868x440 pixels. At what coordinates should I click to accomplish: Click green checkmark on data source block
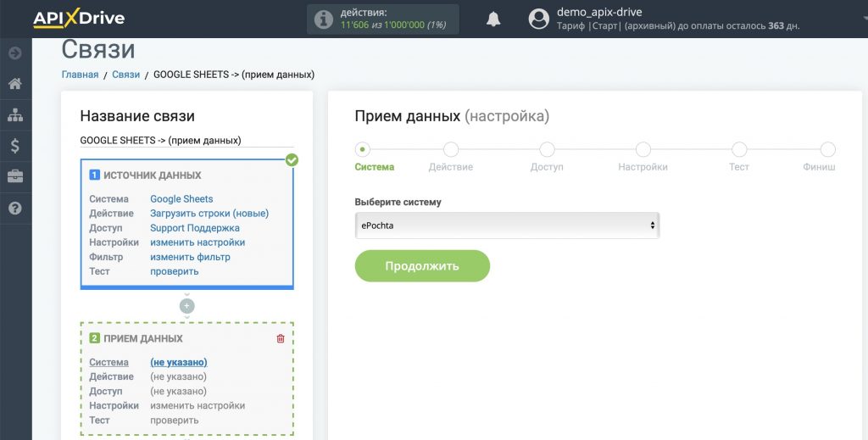coord(292,160)
